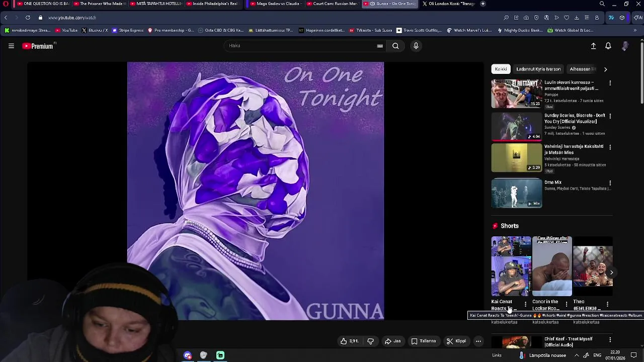
Task: Open green Twitch-style app in taskbar
Action: [220, 355]
